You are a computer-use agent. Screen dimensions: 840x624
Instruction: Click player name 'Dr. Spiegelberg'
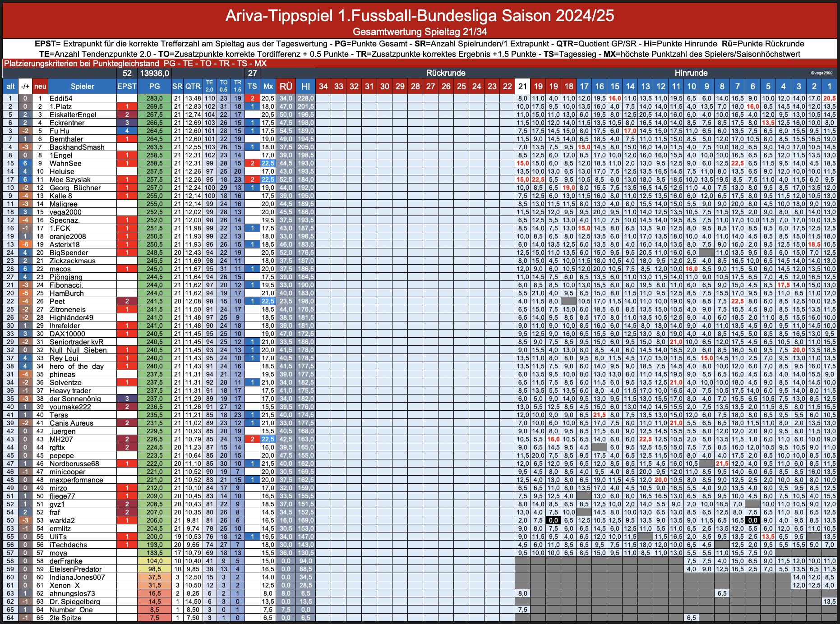74,601
